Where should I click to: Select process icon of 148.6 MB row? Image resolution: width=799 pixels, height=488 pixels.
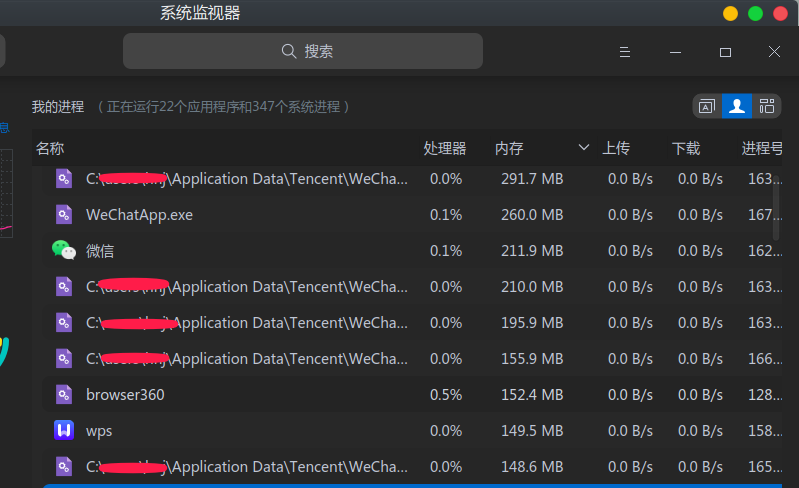point(64,467)
